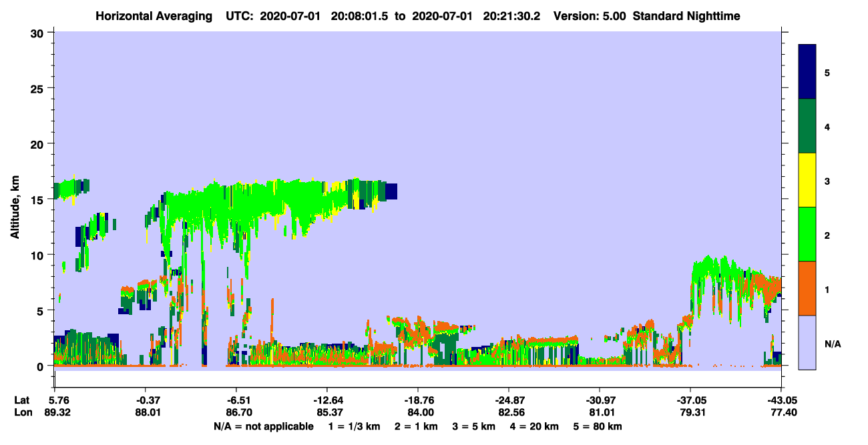The height and width of the screenshot is (445, 868).
Task: Click latitude value -37.05
Action: (690, 400)
